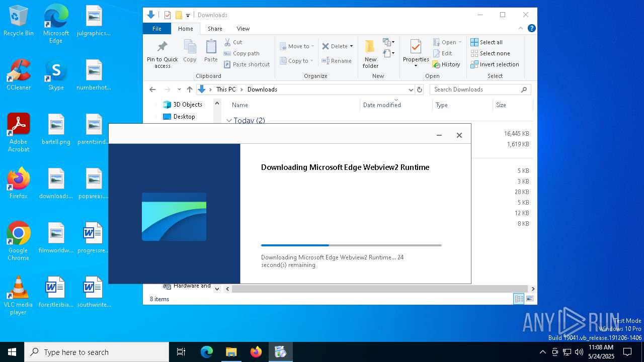The image size is (644, 362).
Task: Open notification center on taskbar
Action: pyautogui.click(x=627, y=352)
